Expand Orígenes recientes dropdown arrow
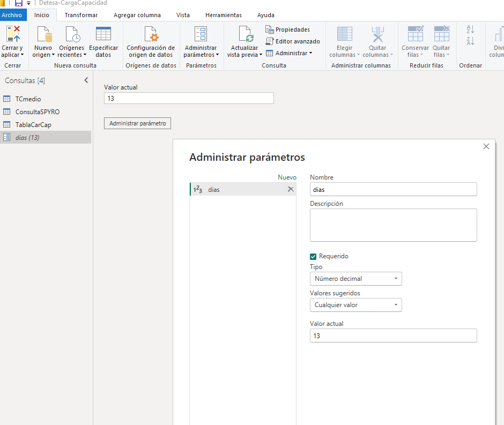The height and width of the screenshot is (425, 504). tap(85, 55)
